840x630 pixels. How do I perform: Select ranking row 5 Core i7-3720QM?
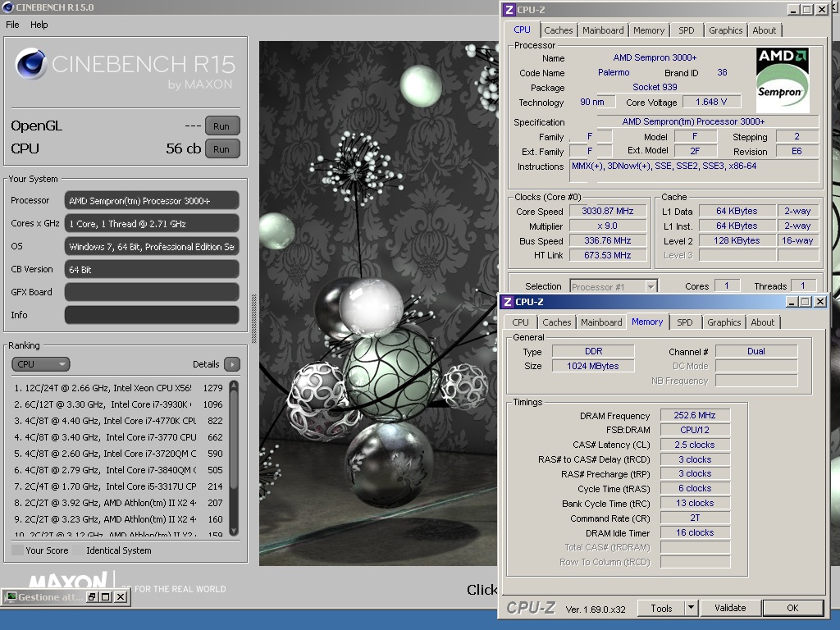click(118, 454)
